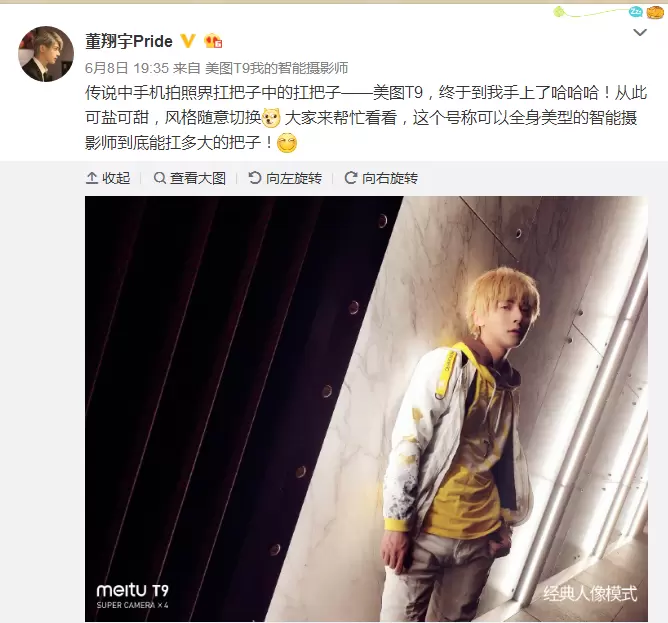Click the orange pet icon in the top corner
Viewport: 668px width, 623px height.
655,12
